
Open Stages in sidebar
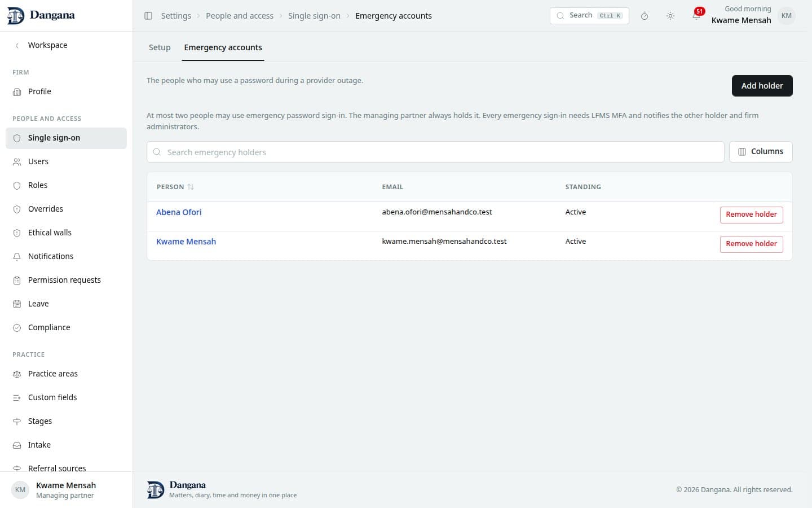coord(66,421)
